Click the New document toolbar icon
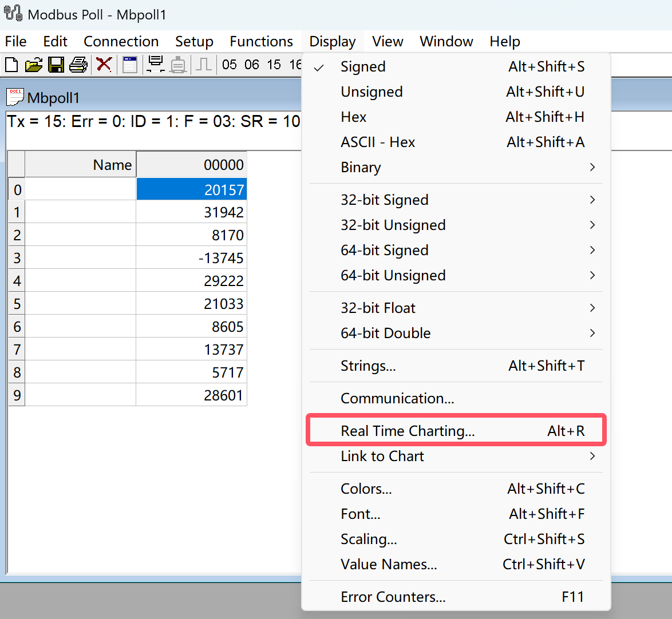The image size is (672, 619). (11, 65)
